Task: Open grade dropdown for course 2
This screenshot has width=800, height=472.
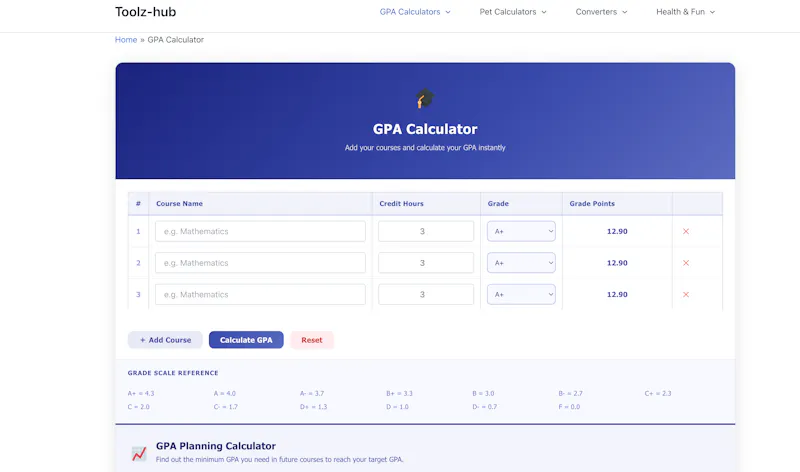Action: click(521, 263)
